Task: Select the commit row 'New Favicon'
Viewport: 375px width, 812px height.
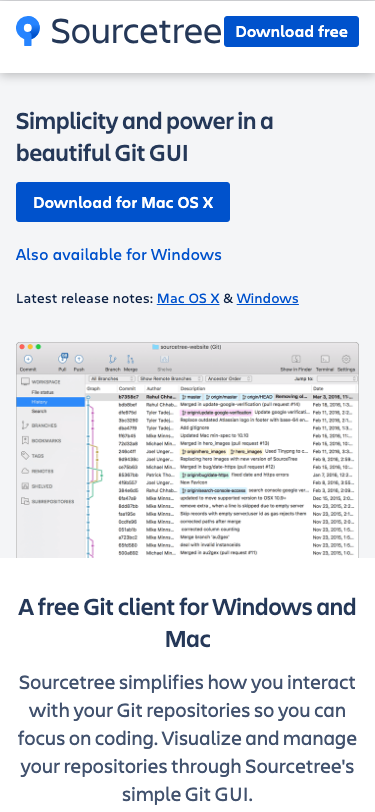Action: pyautogui.click(x=222, y=483)
